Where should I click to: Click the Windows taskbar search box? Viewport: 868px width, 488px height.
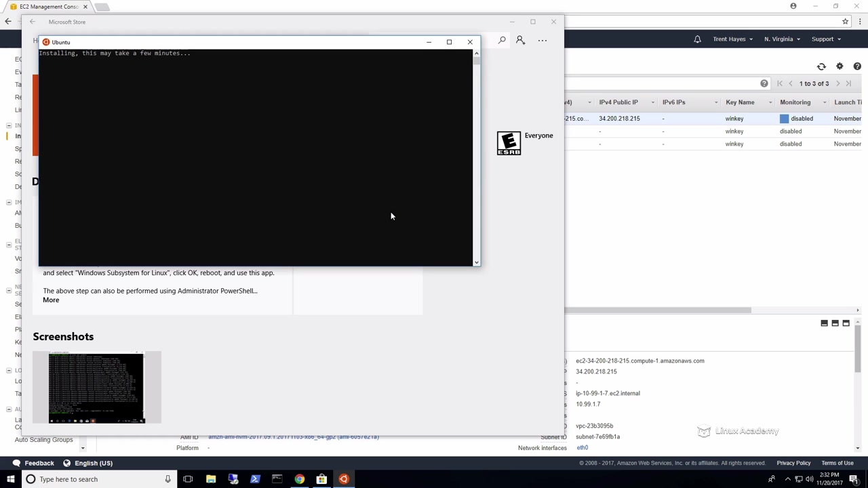pyautogui.click(x=100, y=479)
